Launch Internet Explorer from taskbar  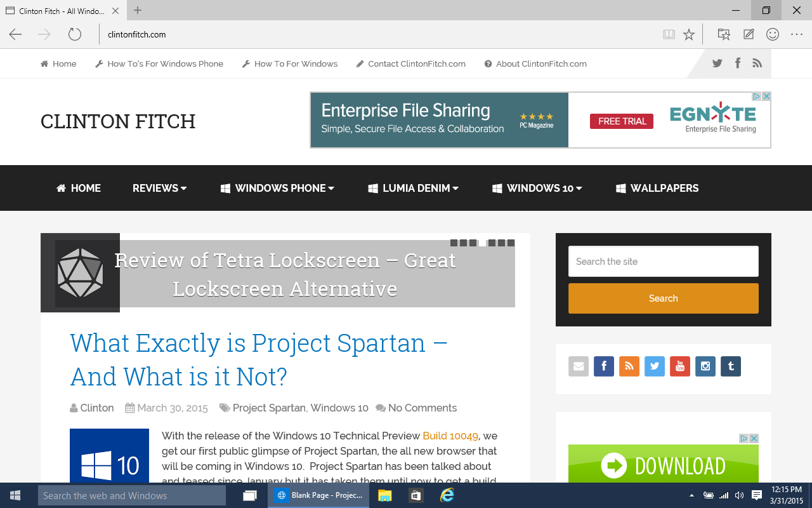pyautogui.click(x=447, y=495)
